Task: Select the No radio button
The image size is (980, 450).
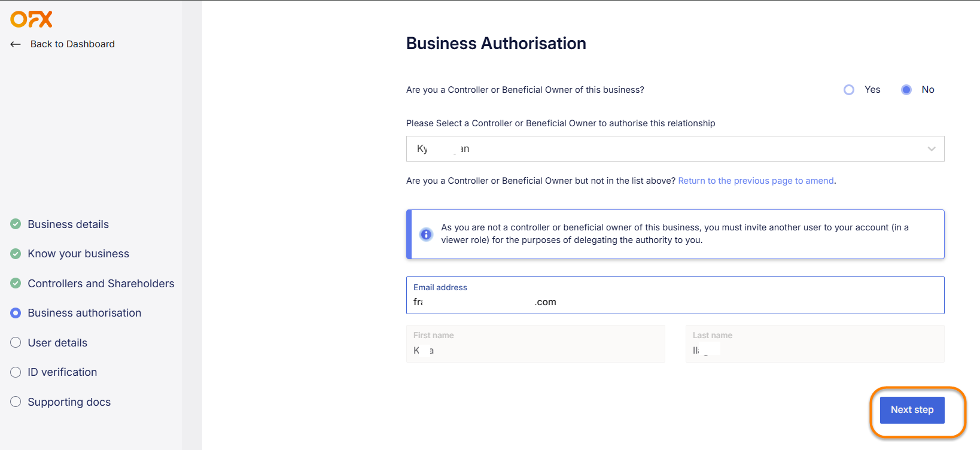Action: pyautogui.click(x=906, y=90)
